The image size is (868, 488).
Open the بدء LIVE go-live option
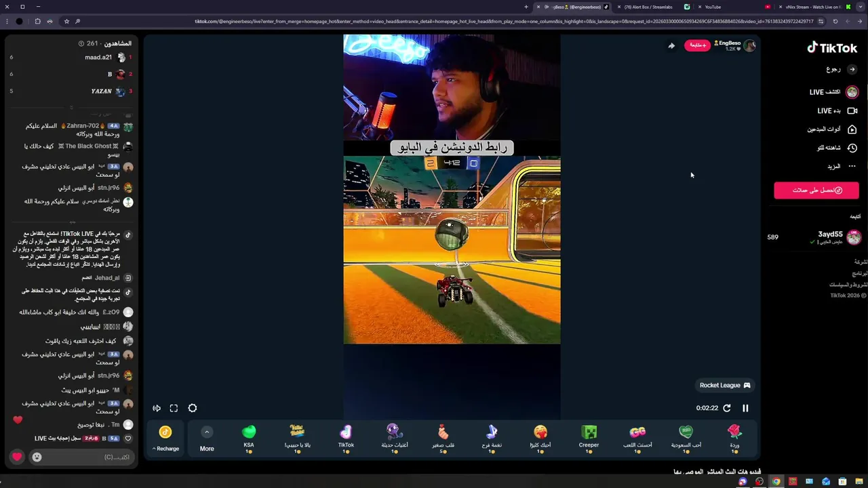[837, 110]
